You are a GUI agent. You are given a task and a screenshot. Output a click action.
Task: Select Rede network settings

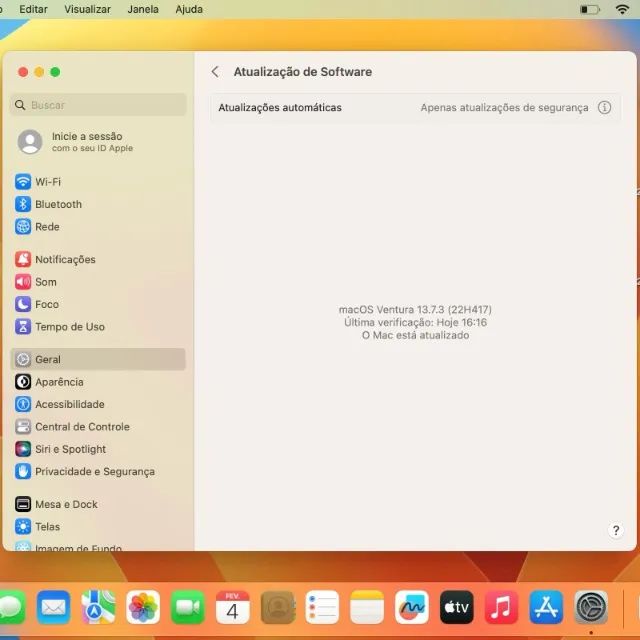point(98,227)
